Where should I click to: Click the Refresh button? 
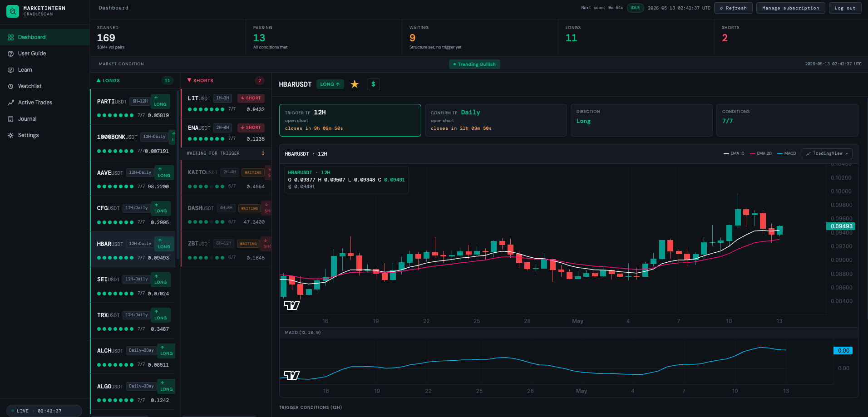point(733,8)
